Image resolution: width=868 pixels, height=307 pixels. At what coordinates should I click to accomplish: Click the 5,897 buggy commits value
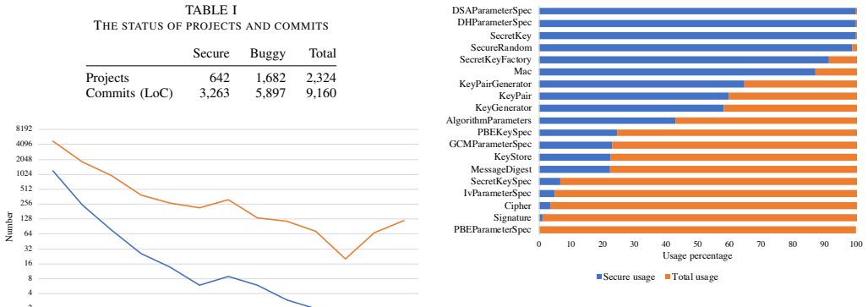click(x=270, y=93)
